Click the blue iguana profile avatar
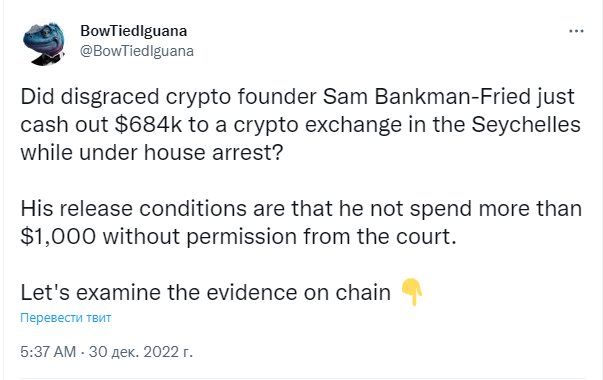 [x=44, y=43]
